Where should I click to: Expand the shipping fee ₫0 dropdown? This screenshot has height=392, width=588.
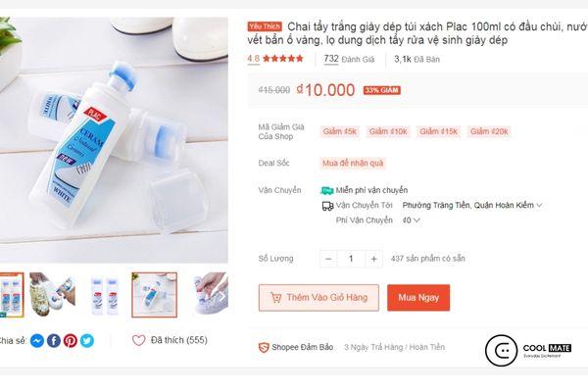[417, 221]
